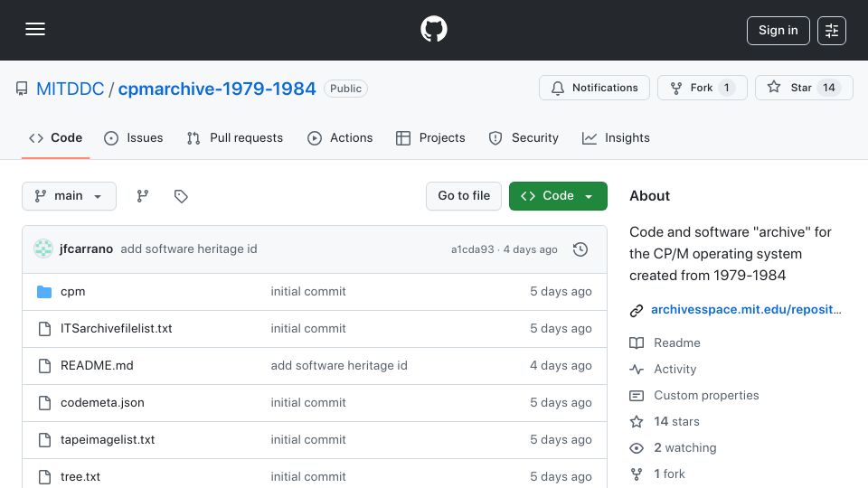The height and width of the screenshot is (488, 868).
Task: Open the Pull requests tab
Action: (235, 137)
